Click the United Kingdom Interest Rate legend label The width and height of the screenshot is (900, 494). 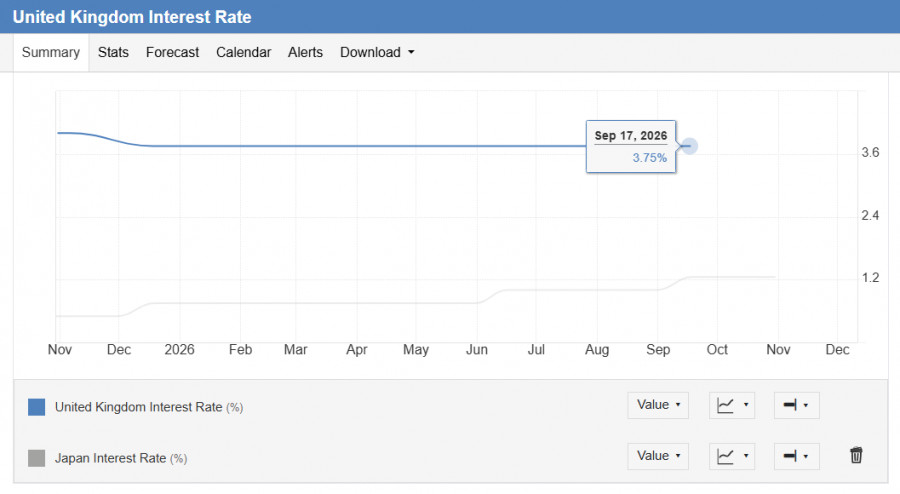149,407
